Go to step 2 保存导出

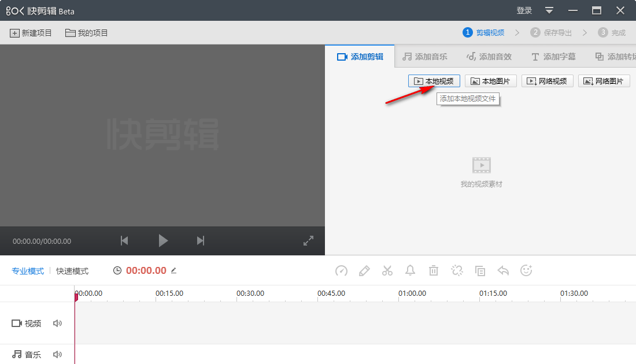(x=551, y=32)
